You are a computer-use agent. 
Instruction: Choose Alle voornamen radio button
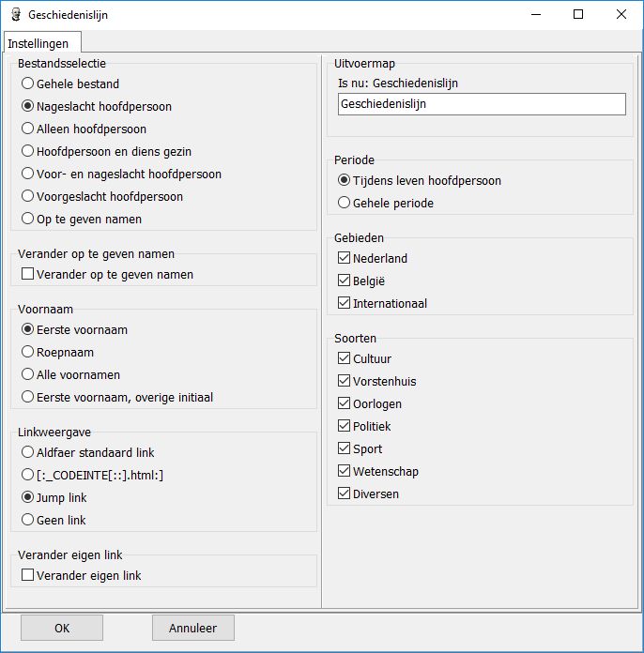[x=28, y=374]
